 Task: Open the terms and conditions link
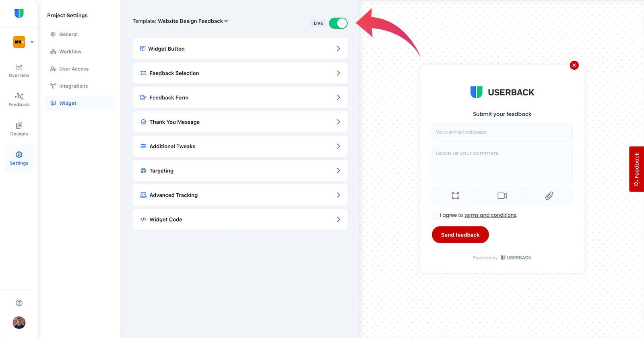tap(490, 215)
